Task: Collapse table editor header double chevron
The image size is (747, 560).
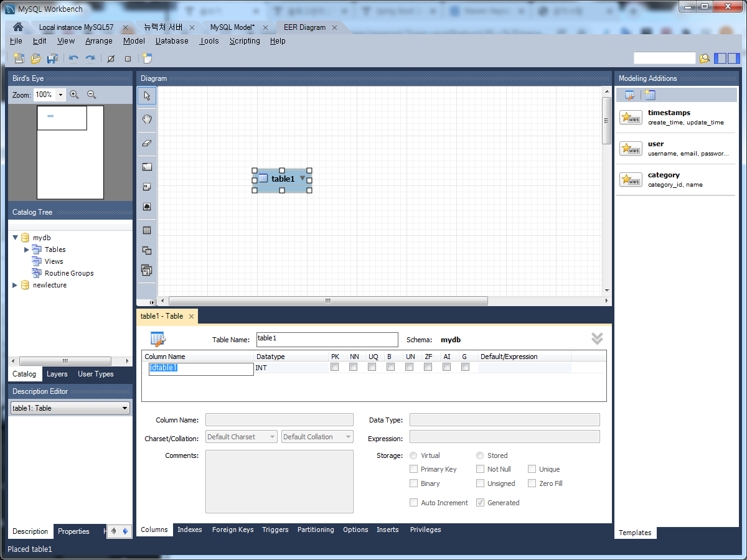Action: coord(597,338)
